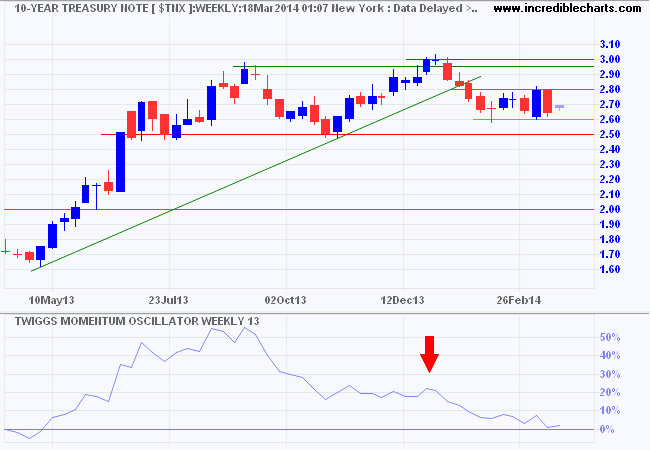
Task: Click the 30% oscillator axis value
Action: tap(610, 374)
